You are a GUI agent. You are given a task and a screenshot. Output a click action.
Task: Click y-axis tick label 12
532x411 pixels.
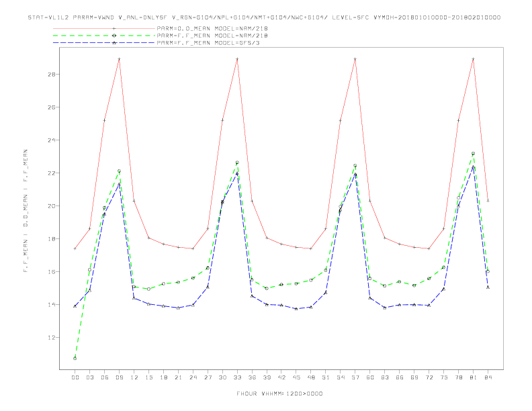coord(51,337)
